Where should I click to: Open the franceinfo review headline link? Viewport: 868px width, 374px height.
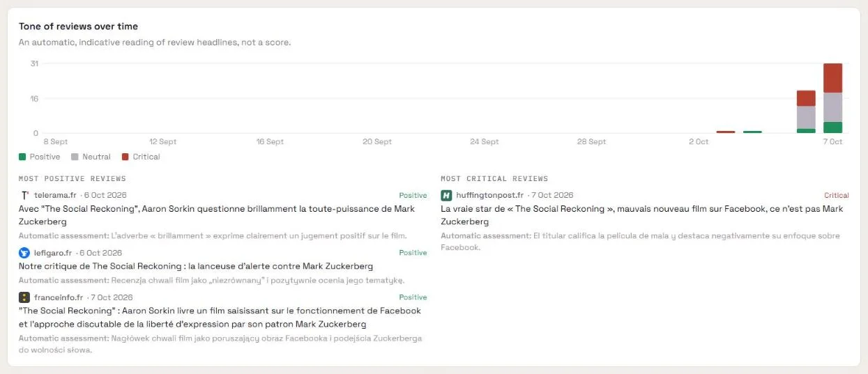pyautogui.click(x=220, y=318)
